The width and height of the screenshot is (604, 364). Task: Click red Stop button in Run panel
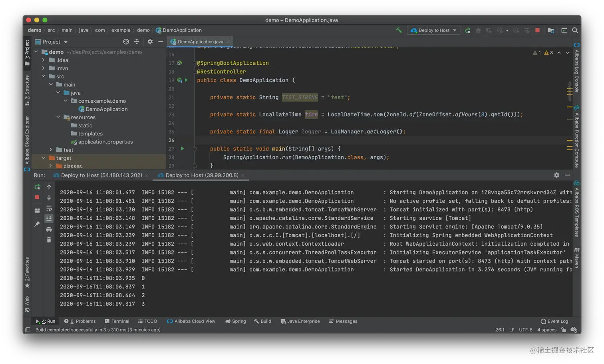[37, 197]
